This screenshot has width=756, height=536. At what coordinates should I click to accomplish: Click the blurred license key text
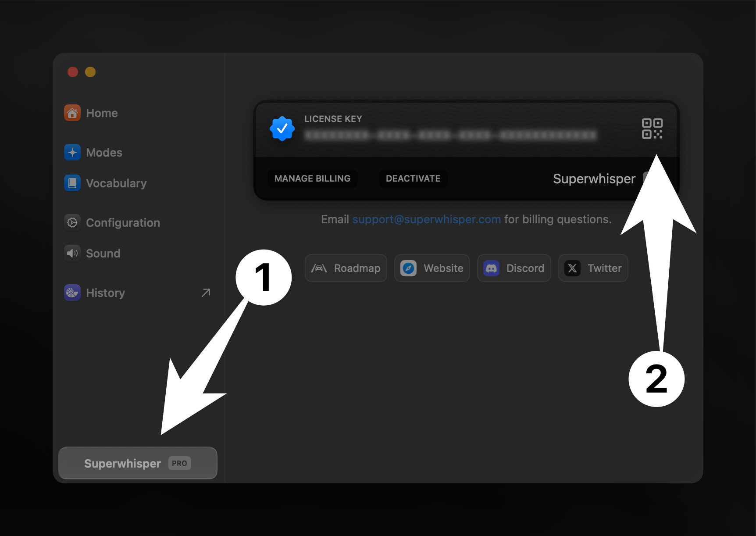coord(450,135)
